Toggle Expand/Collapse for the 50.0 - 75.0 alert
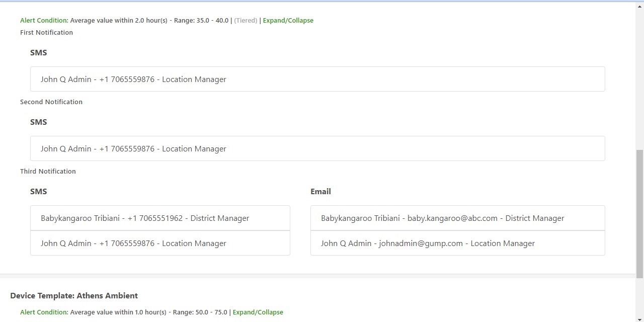Viewport: 644px width, 322px height. coord(258,312)
